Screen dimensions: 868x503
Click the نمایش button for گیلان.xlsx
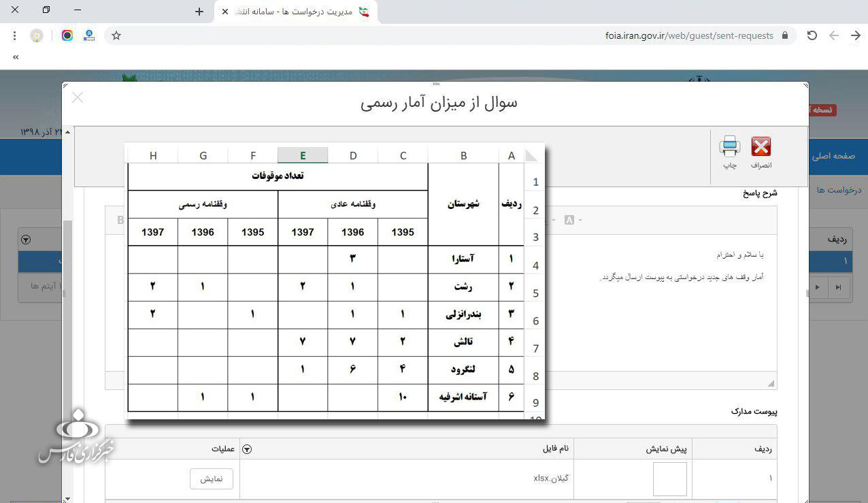[x=212, y=478]
